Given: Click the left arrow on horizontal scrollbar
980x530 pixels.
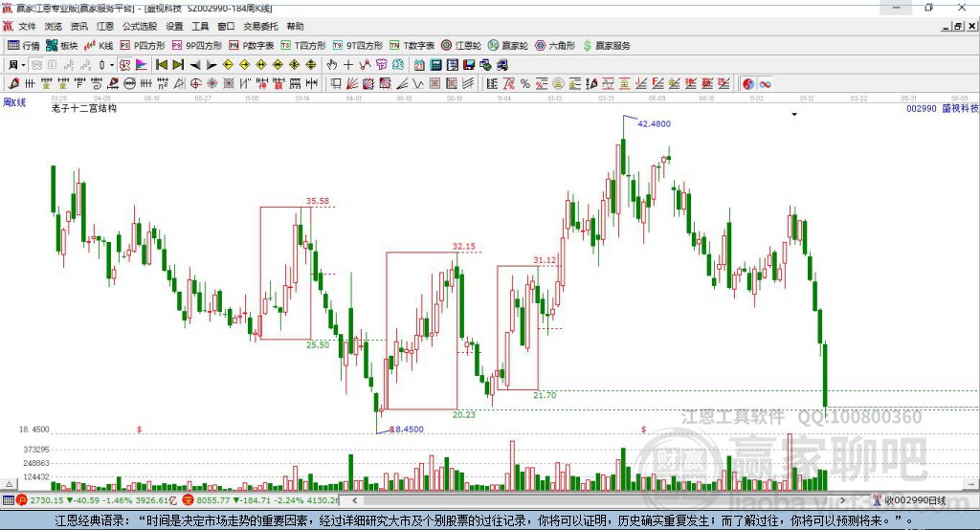Looking at the screenshot, I should pos(354,500).
